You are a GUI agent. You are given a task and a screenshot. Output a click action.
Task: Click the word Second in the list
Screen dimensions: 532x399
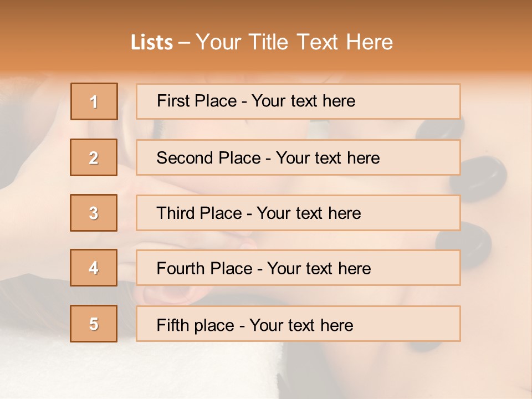point(185,158)
